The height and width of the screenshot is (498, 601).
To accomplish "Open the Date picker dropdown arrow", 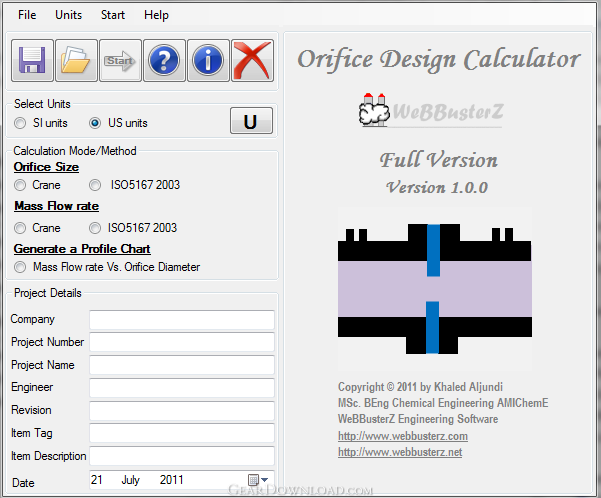I will click(x=264, y=480).
